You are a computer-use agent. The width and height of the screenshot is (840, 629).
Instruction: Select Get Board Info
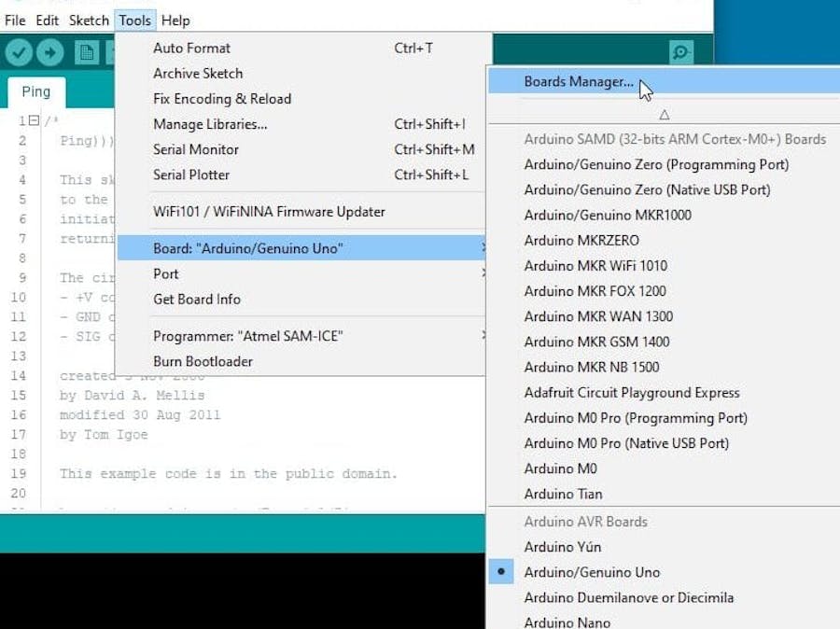tap(301, 299)
